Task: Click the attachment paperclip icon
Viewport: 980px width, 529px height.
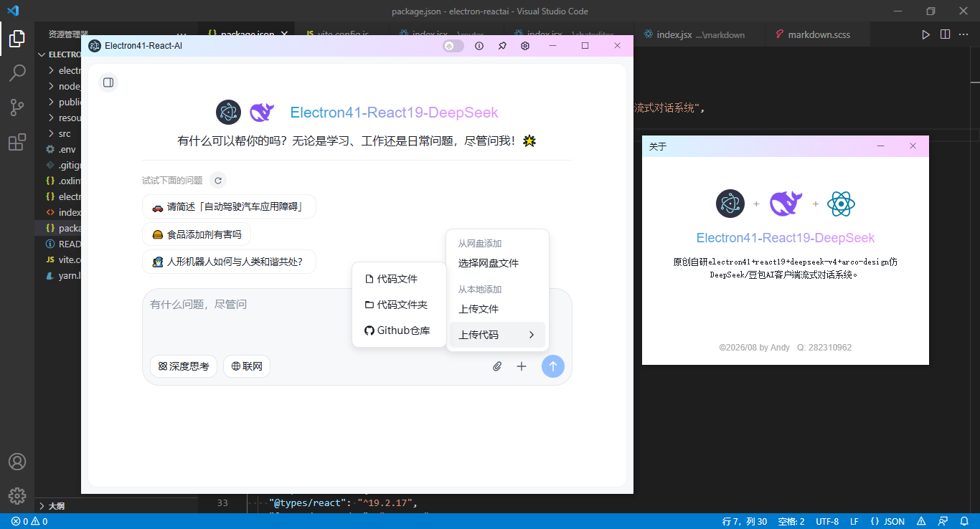Action: click(497, 366)
